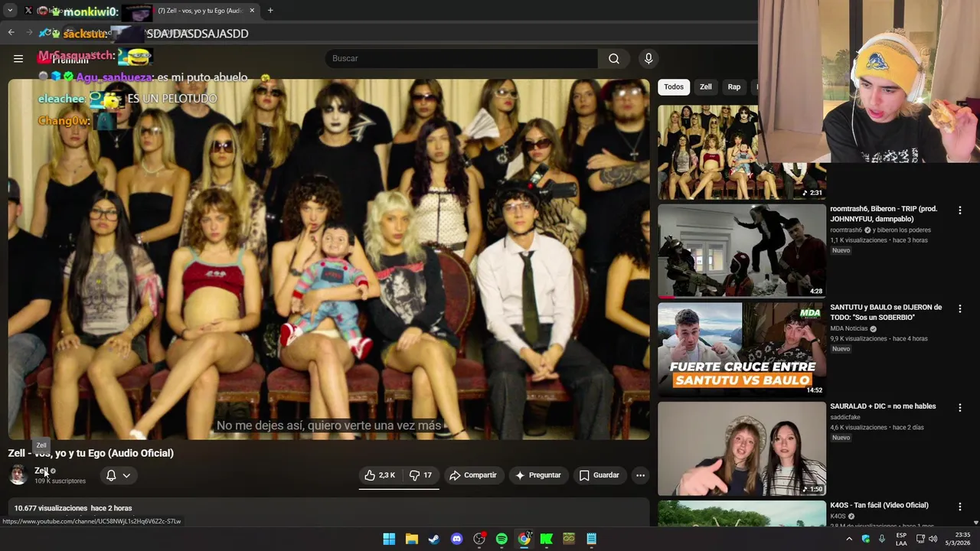Expand notification options chevron beside the bell
This screenshot has width=980, height=551.
tap(126, 475)
